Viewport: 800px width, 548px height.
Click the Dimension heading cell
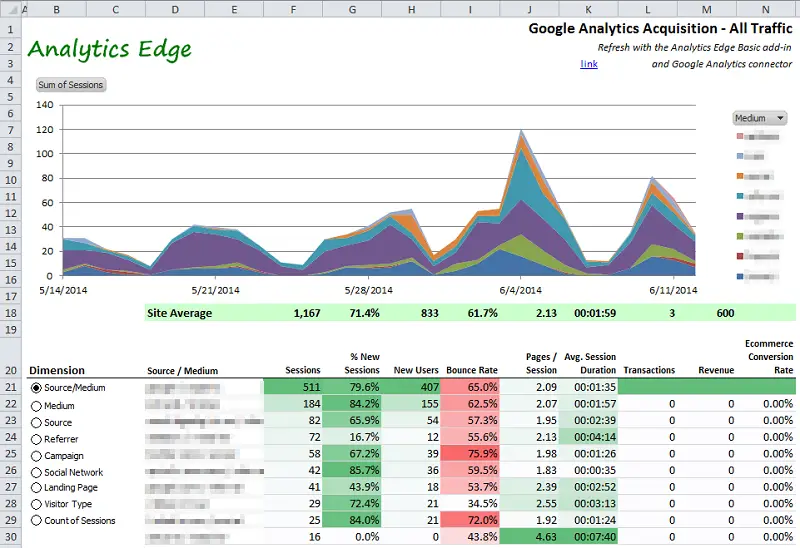57,370
